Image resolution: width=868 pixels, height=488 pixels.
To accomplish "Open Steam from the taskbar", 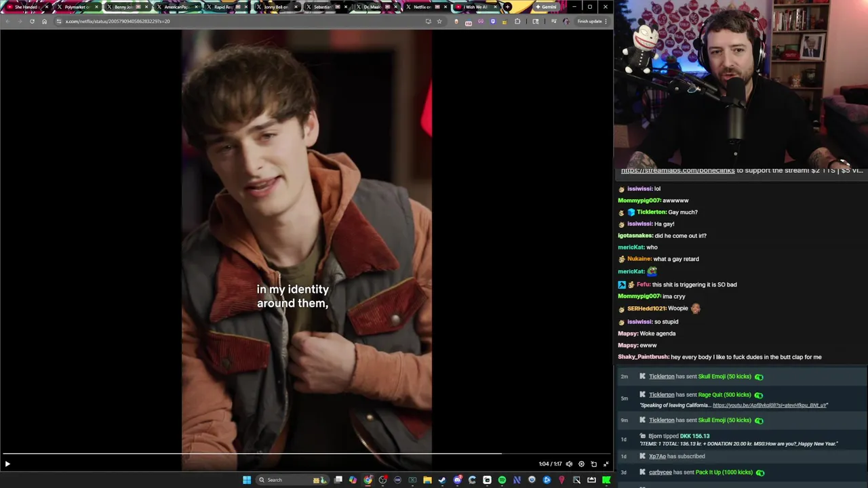I will pos(442,480).
